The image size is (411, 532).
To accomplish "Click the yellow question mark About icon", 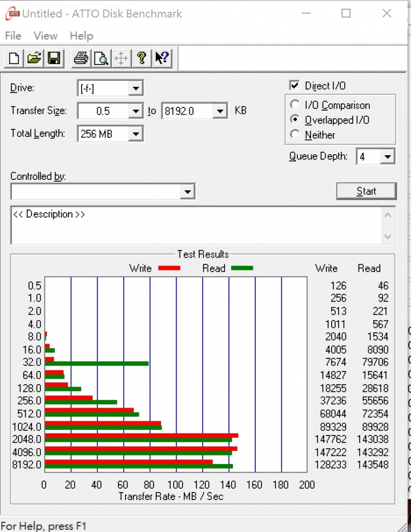I will point(142,58).
